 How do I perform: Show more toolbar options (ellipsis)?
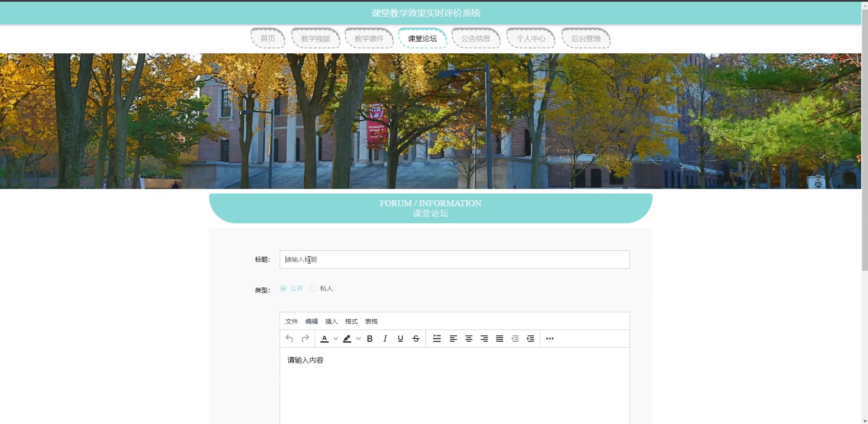[x=550, y=339]
